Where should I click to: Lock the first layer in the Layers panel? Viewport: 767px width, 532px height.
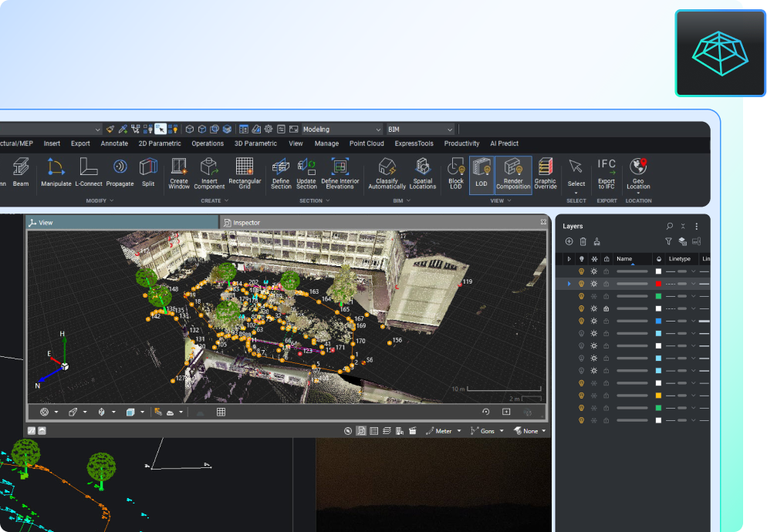[x=605, y=271]
